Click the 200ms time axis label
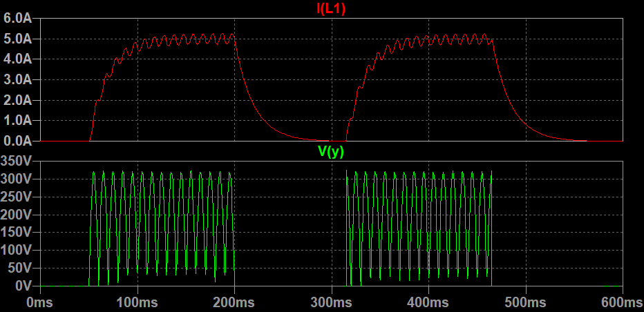Screen dimensions: 644x312 [234, 303]
